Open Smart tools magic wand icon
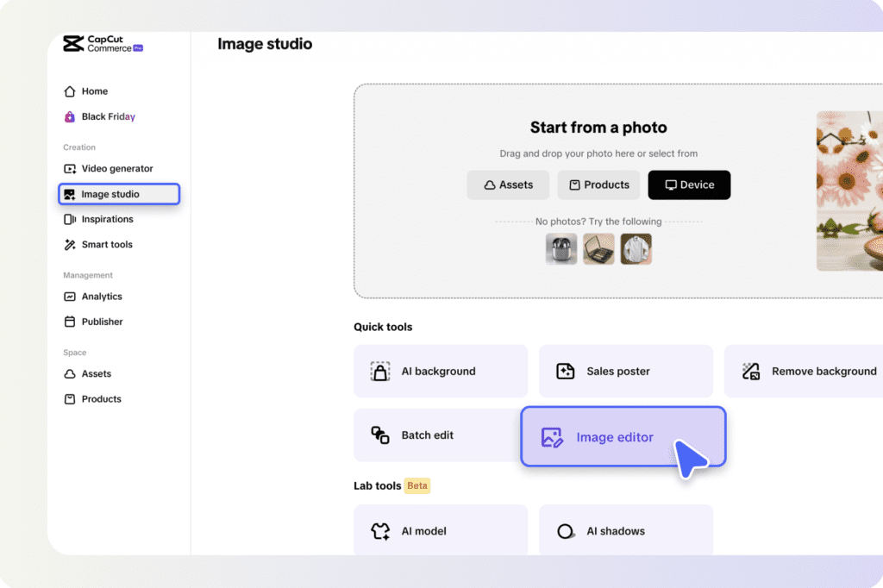The height and width of the screenshot is (588, 883). tap(70, 245)
